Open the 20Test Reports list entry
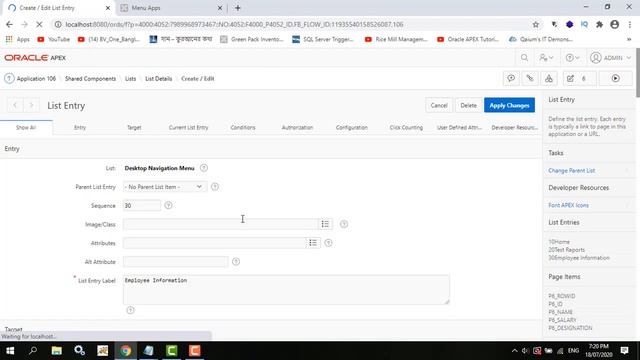The width and height of the screenshot is (640, 360). 567,249
